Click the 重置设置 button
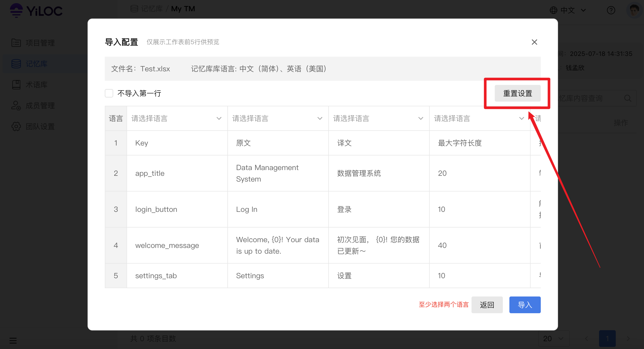The image size is (644, 349). tap(517, 93)
